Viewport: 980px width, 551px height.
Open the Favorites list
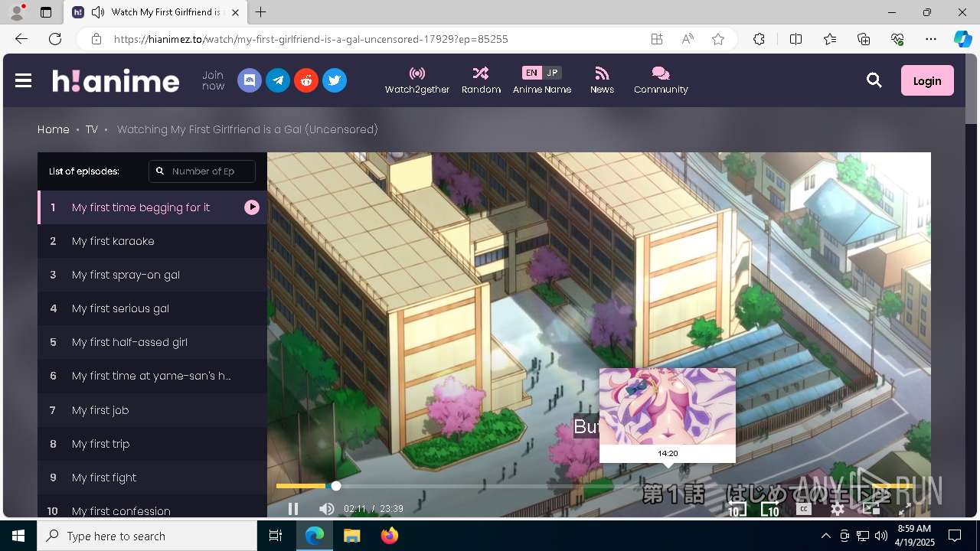pyautogui.click(x=830, y=39)
